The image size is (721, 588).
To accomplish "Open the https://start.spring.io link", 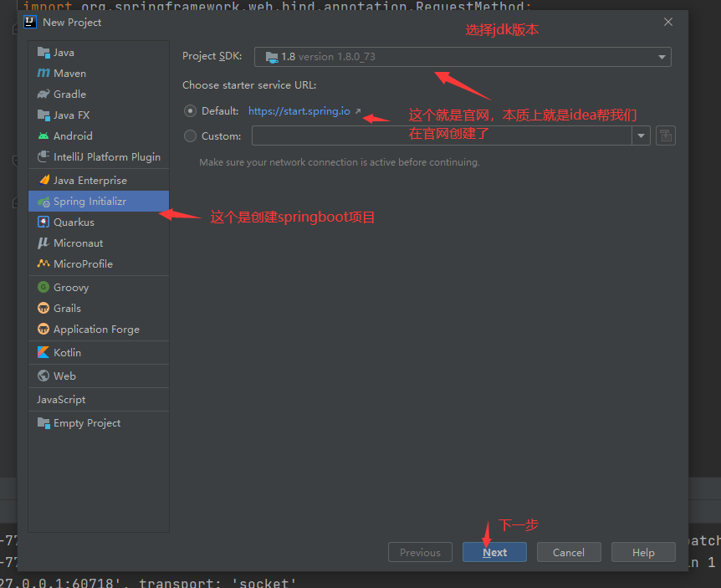I will (299, 110).
